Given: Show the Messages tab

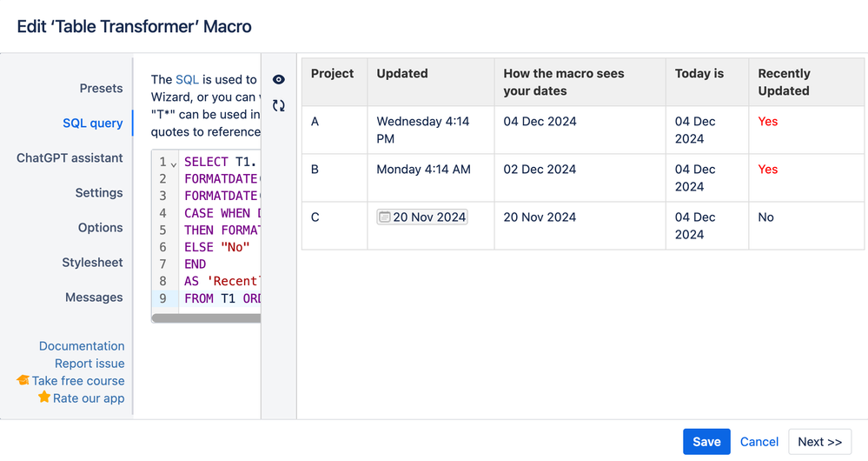Looking at the screenshot, I should (x=94, y=297).
